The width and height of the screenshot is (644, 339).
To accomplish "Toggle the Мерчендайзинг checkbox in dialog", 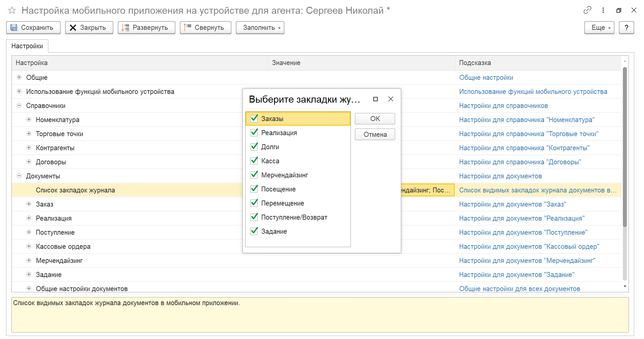I will [x=254, y=175].
